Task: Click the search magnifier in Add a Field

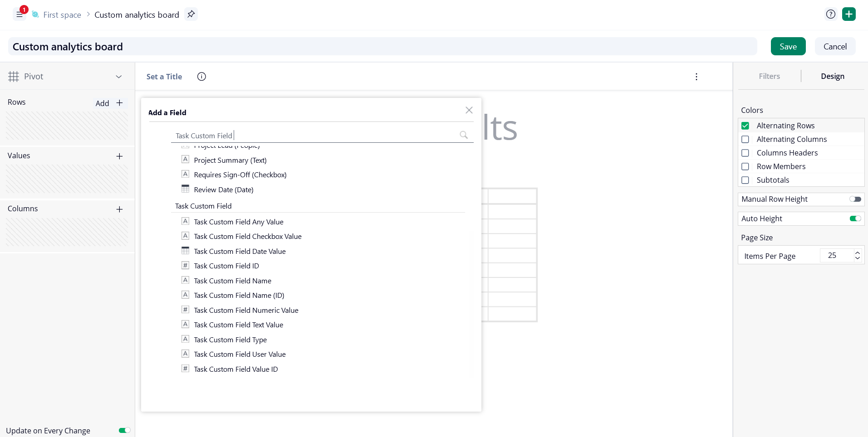Action: click(463, 135)
